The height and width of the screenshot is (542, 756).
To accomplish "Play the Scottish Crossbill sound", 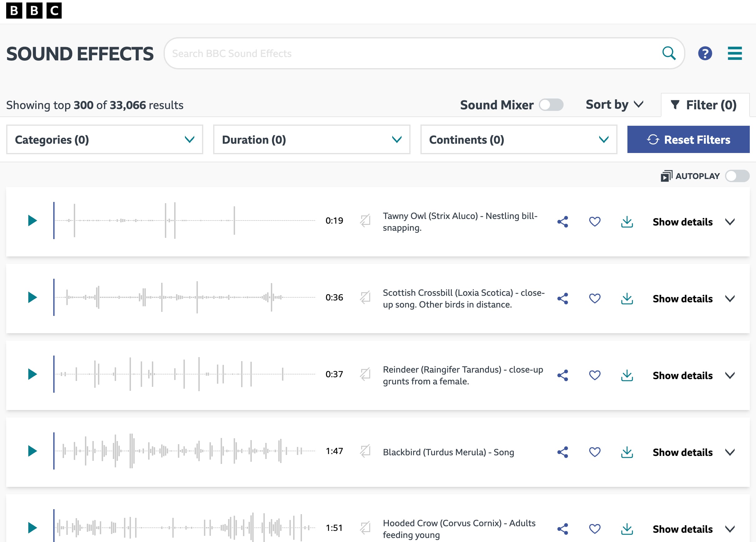I will click(32, 297).
